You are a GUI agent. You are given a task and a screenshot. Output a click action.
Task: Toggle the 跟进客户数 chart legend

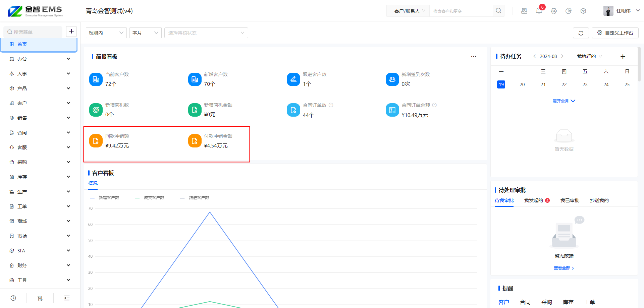tap(195, 198)
